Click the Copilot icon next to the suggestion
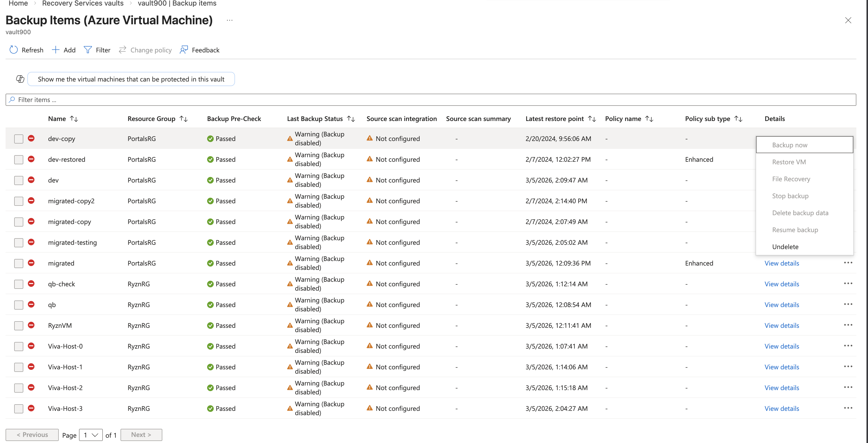This screenshot has width=868, height=443. (x=20, y=79)
